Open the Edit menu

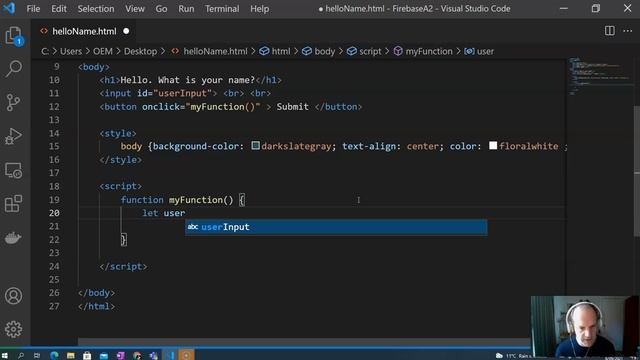point(59,9)
